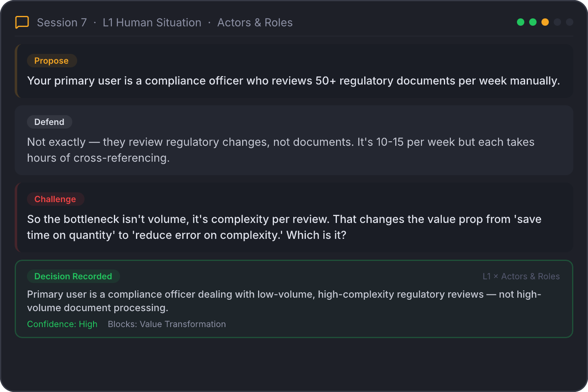This screenshot has width=588, height=392.
Task: Open the 'Blocks: Value Transformation' link
Action: pos(167,324)
